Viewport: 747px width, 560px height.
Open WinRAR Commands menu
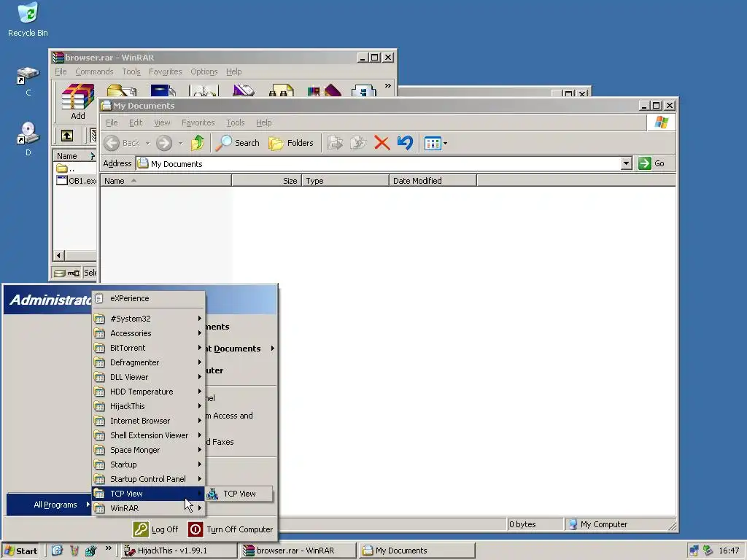(x=94, y=71)
